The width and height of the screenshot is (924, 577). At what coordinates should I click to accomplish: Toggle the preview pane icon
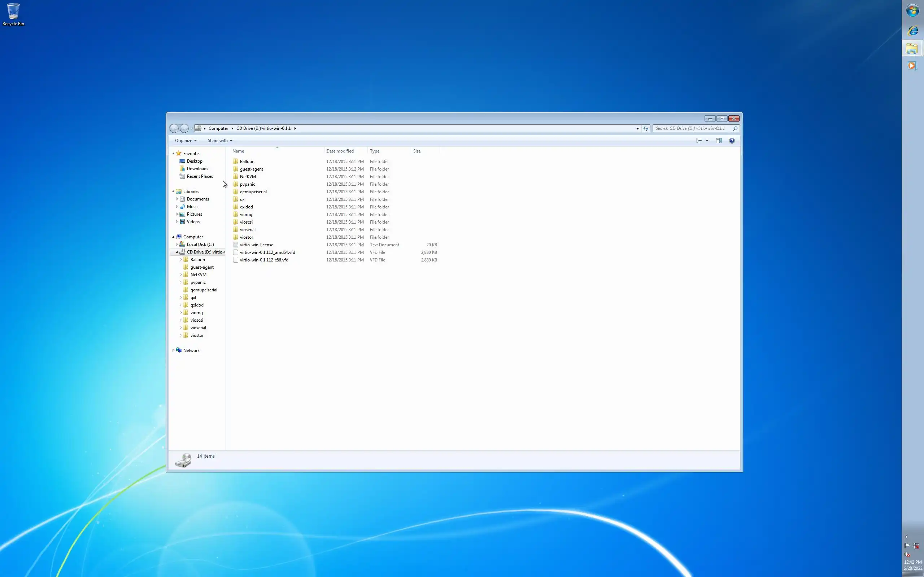[719, 141]
